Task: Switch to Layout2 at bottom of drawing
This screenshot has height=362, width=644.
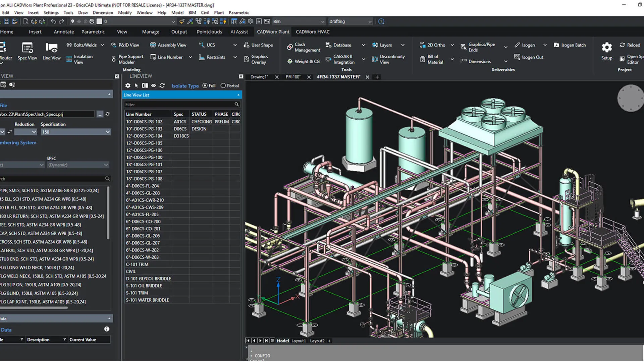Action: pos(317,341)
